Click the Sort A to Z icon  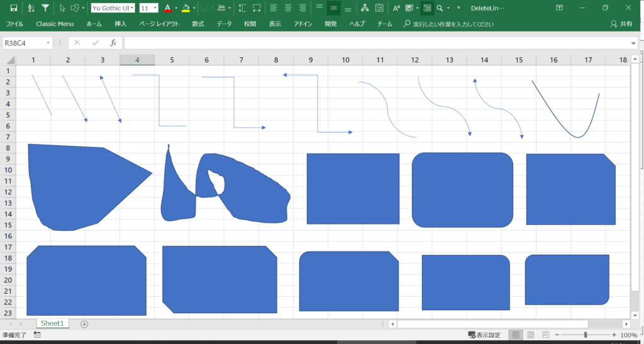point(31,8)
